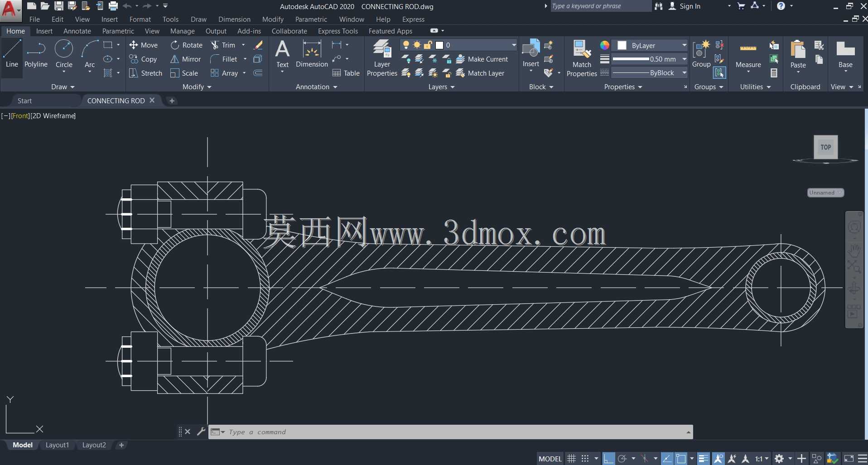Click Sign In
868x465 pixels.
point(684,6)
